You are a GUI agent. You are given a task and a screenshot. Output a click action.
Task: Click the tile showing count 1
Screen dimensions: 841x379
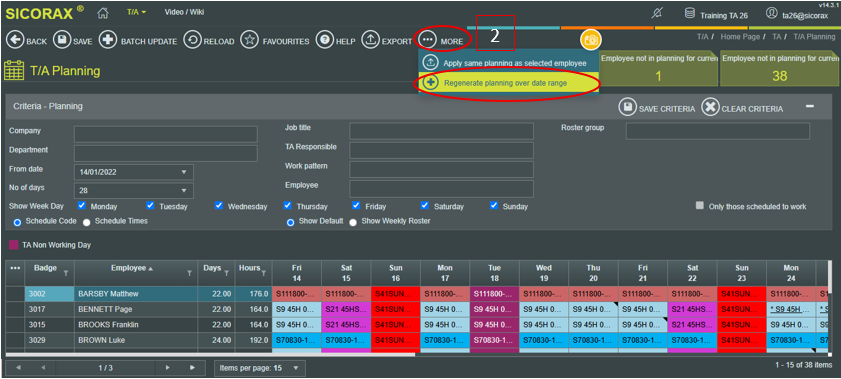click(659, 69)
